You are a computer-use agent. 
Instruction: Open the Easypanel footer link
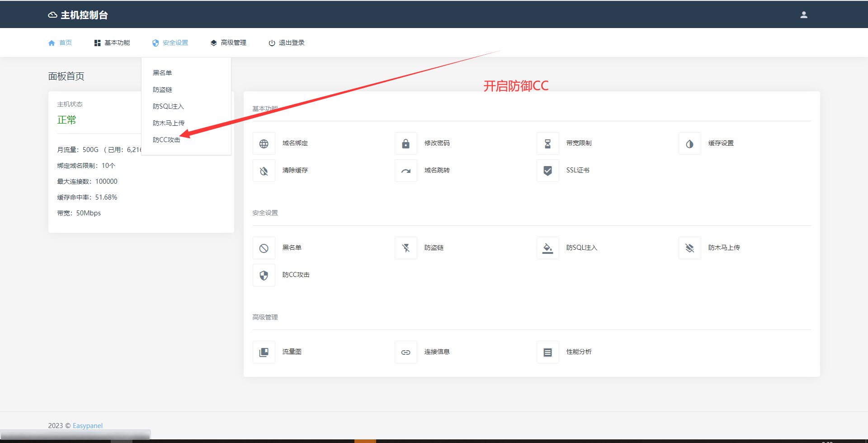pos(88,426)
